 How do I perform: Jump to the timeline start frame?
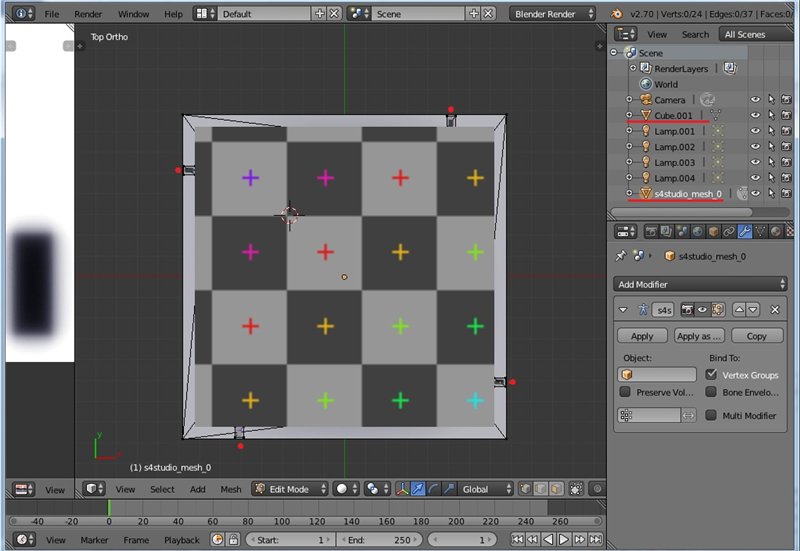coord(517,539)
